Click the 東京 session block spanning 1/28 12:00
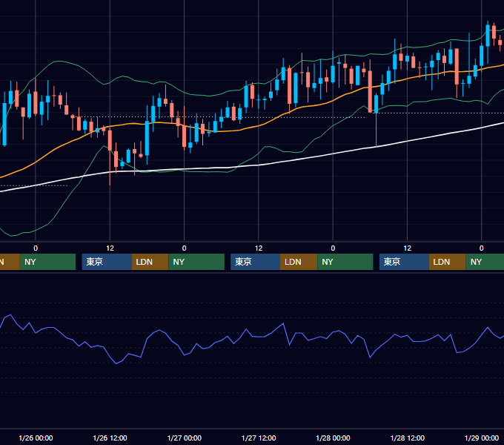This screenshot has width=504, height=445. pos(404,262)
